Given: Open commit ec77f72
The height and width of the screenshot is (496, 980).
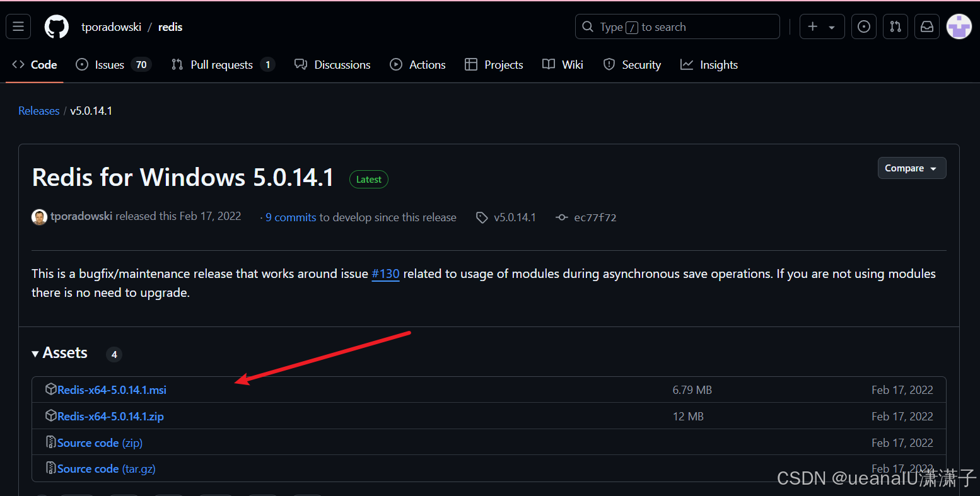Looking at the screenshot, I should tap(595, 217).
